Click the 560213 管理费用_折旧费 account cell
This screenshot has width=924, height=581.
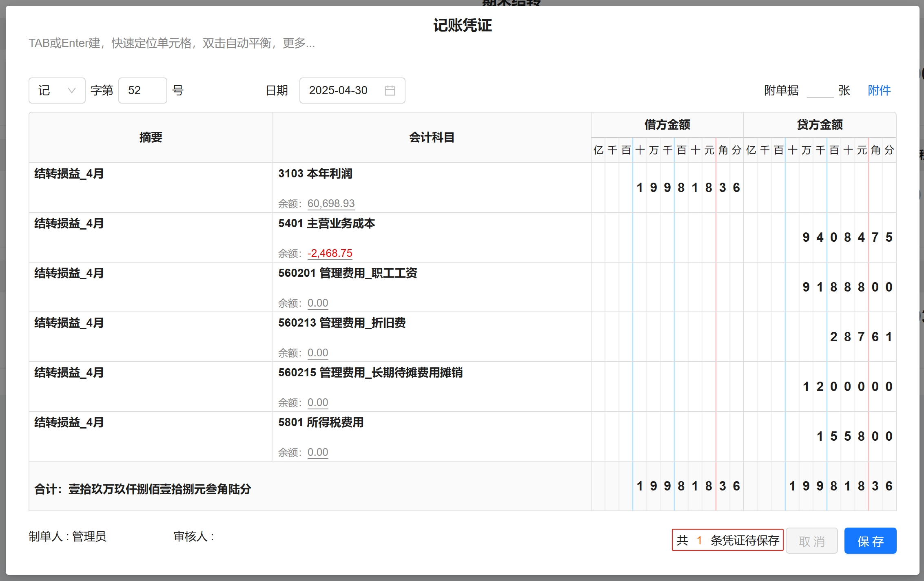pyautogui.click(x=342, y=323)
